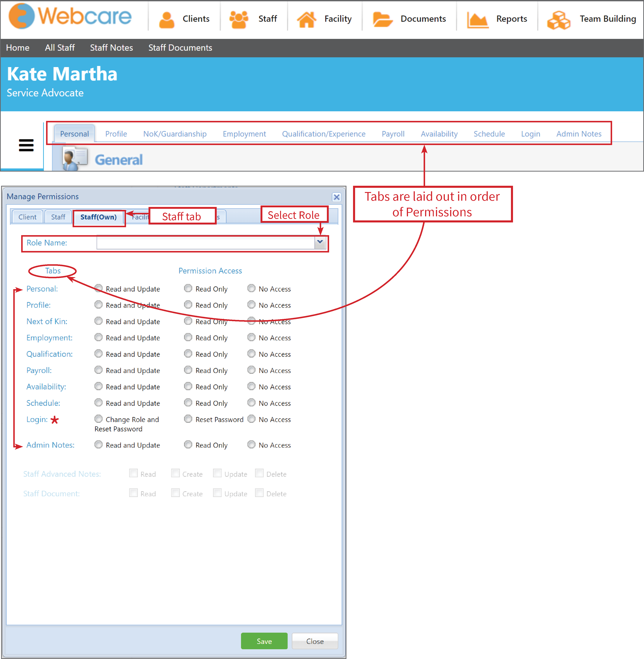
Task: Click the Webcare logo
Action: coord(69,16)
